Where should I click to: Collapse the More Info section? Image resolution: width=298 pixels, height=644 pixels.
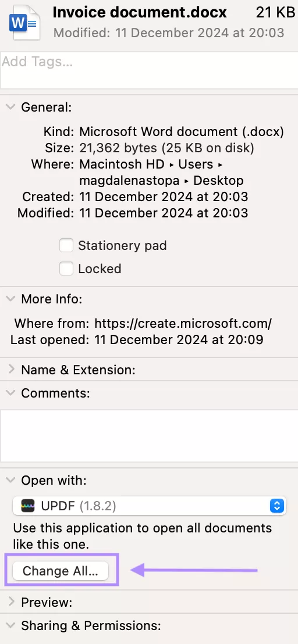click(x=10, y=299)
